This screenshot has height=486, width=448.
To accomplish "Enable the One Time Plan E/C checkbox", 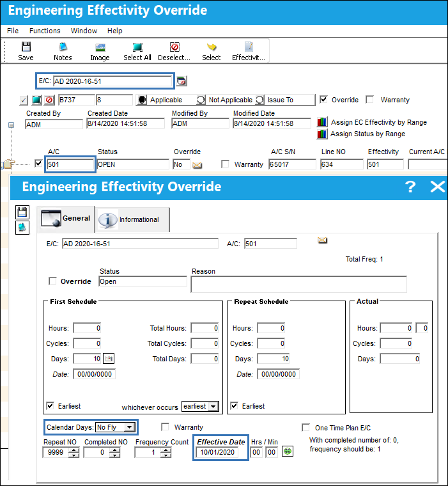I will 305,428.
